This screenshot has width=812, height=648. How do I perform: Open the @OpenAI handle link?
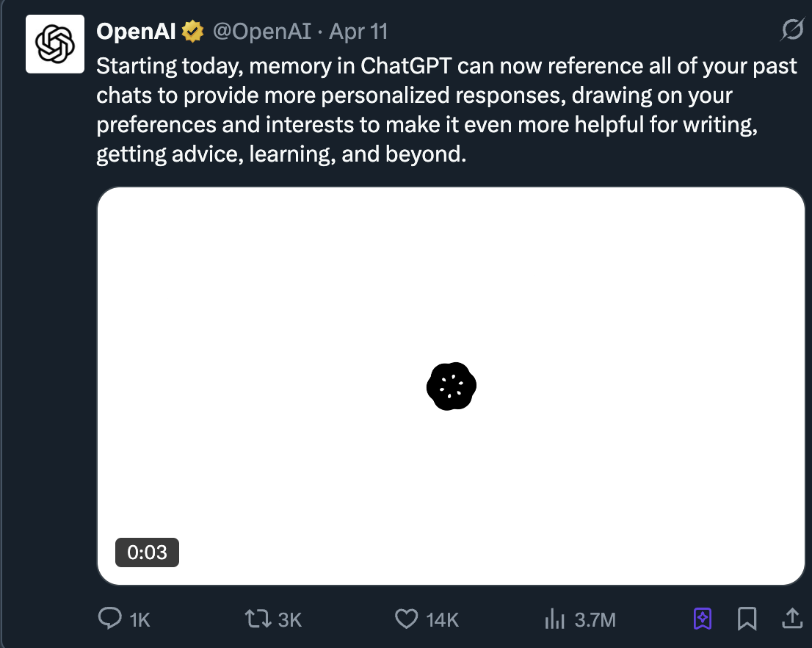tap(262, 32)
